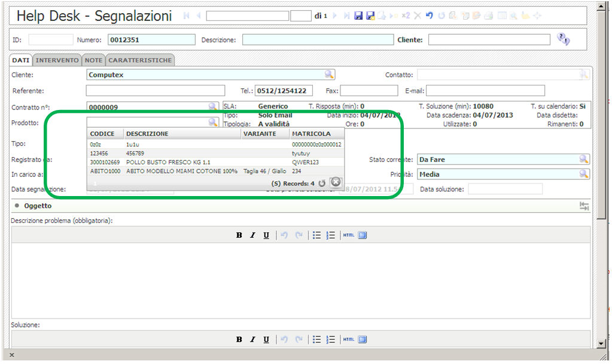Close the product lookup popup

pos(336,182)
